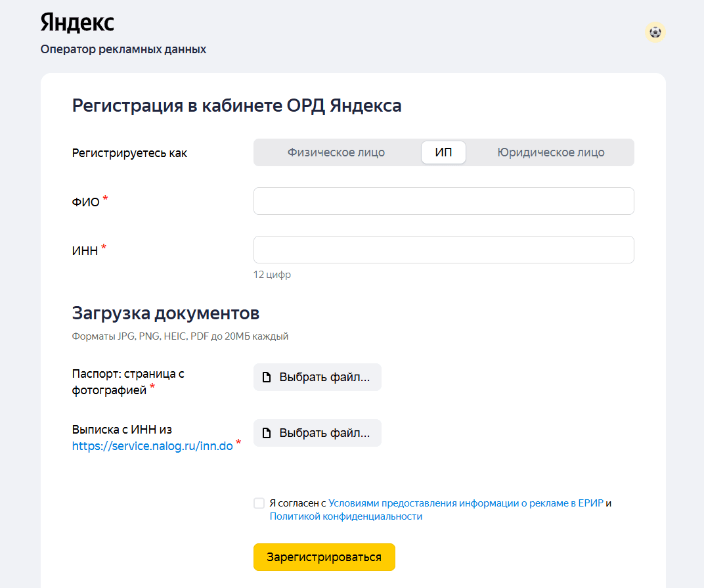The height and width of the screenshot is (588, 704).
Task: Choose file for passport photo page
Action: click(317, 377)
